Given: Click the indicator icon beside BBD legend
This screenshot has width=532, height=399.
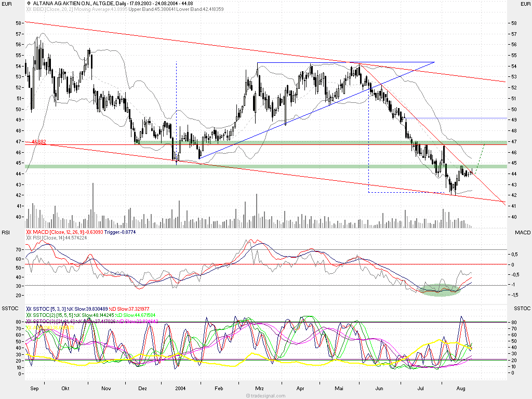Looking at the screenshot, I should [x=29, y=9].
